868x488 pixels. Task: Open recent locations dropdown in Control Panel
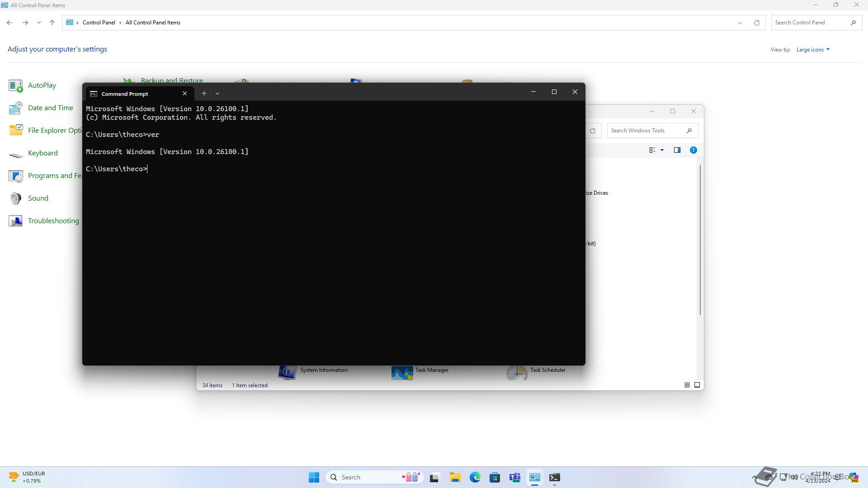click(x=39, y=23)
